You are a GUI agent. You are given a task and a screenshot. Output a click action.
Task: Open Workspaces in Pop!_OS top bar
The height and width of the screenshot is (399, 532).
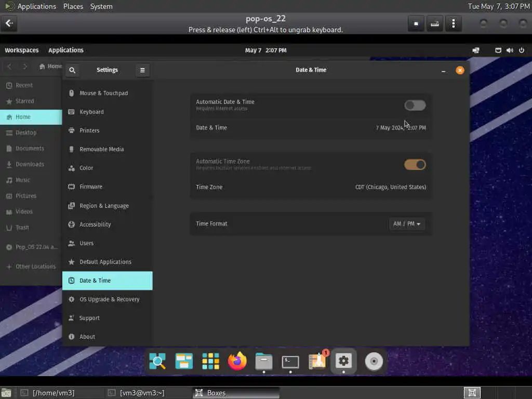click(22, 50)
